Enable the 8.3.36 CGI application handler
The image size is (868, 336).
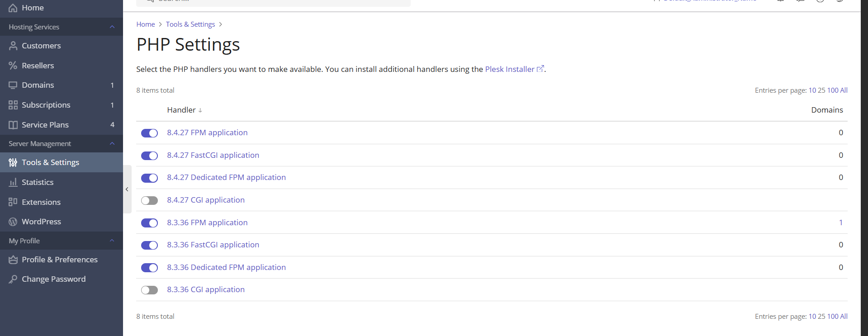pos(149,290)
